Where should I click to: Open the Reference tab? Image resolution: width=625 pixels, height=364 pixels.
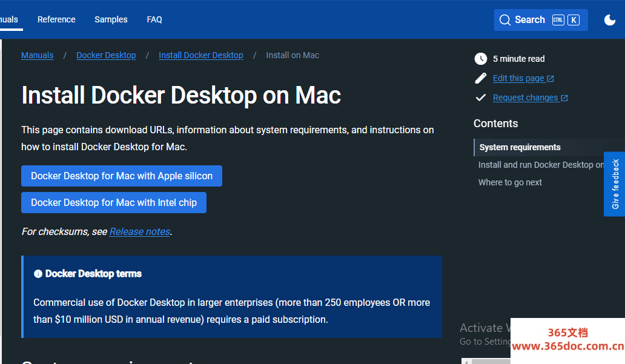coord(56,19)
